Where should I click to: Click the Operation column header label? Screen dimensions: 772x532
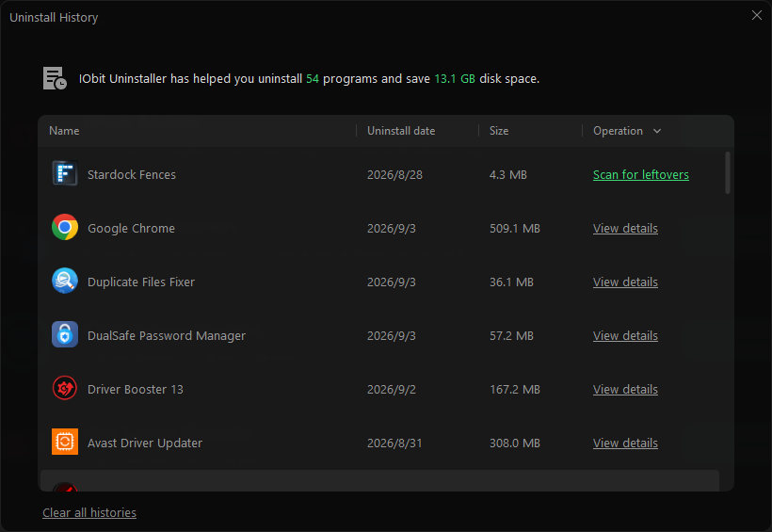pyautogui.click(x=618, y=131)
